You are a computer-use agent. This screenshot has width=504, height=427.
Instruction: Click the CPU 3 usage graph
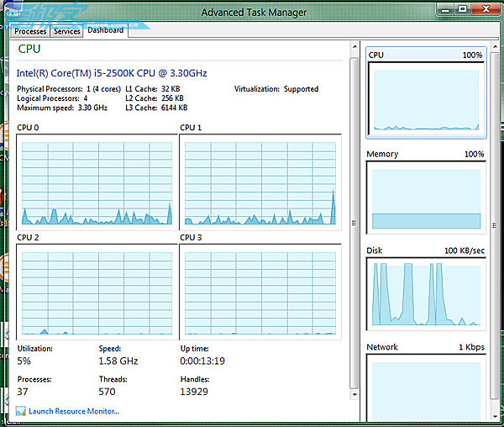point(260,293)
